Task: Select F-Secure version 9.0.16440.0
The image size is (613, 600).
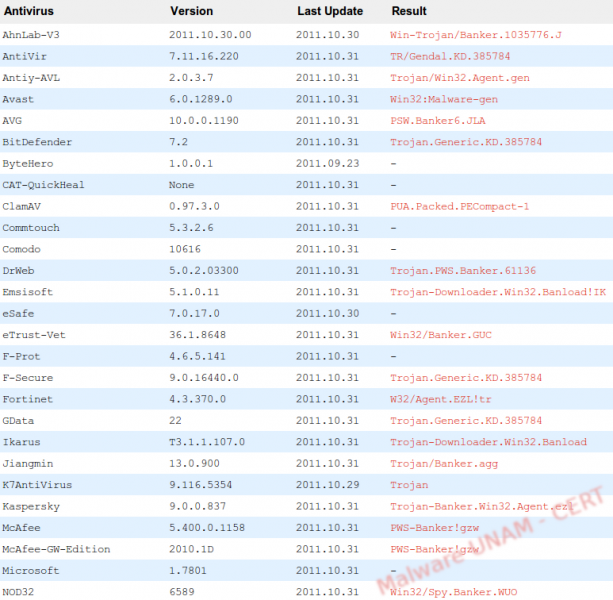Action: pyautogui.click(x=204, y=378)
